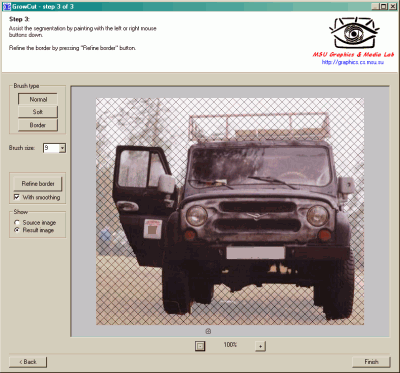Screen dimensions: 400x373
Task: Click the MSU Graphics & Media Lab eye logo
Action: coord(353,32)
